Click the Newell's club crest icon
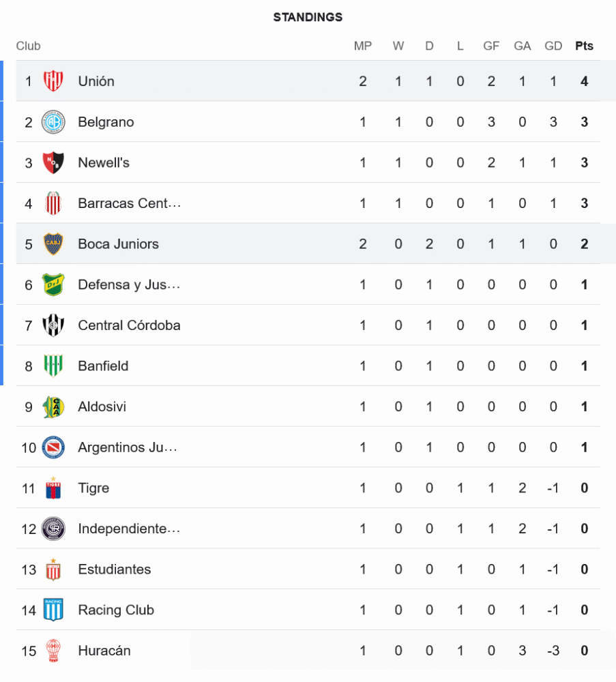The image size is (616, 682). click(x=53, y=162)
